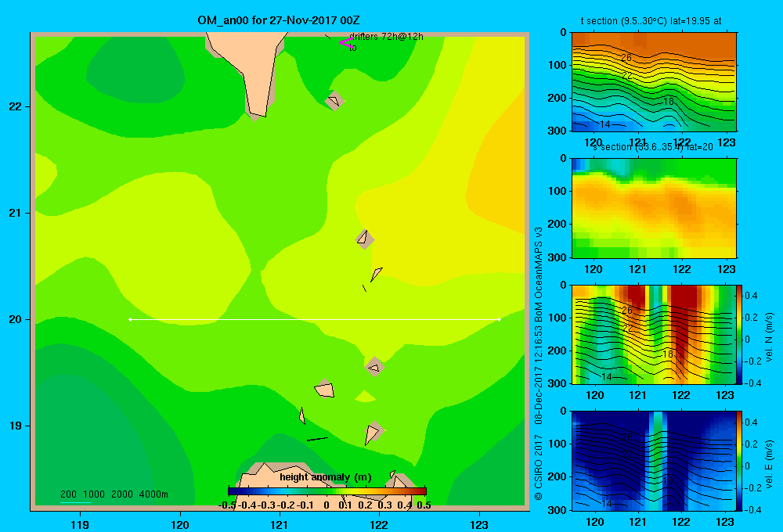This screenshot has height=532, width=783.
Task: Click latitude tick label 19 on main map
Action: [16, 426]
